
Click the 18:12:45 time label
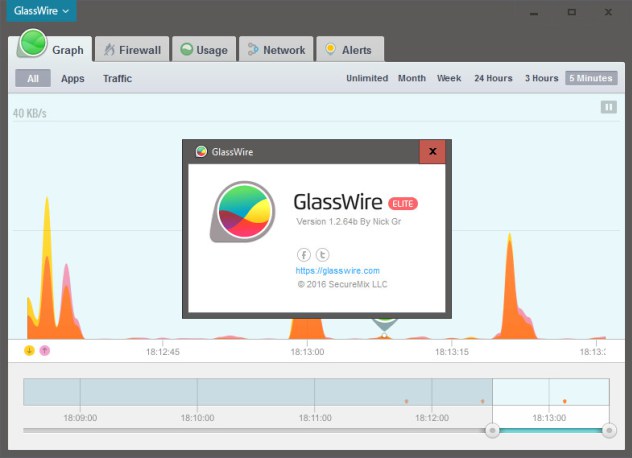tap(162, 352)
